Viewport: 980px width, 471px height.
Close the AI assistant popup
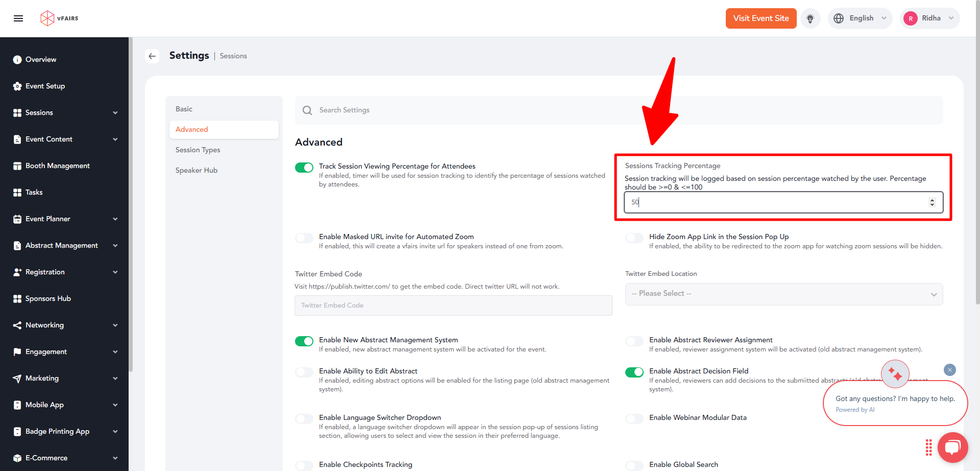click(950, 370)
